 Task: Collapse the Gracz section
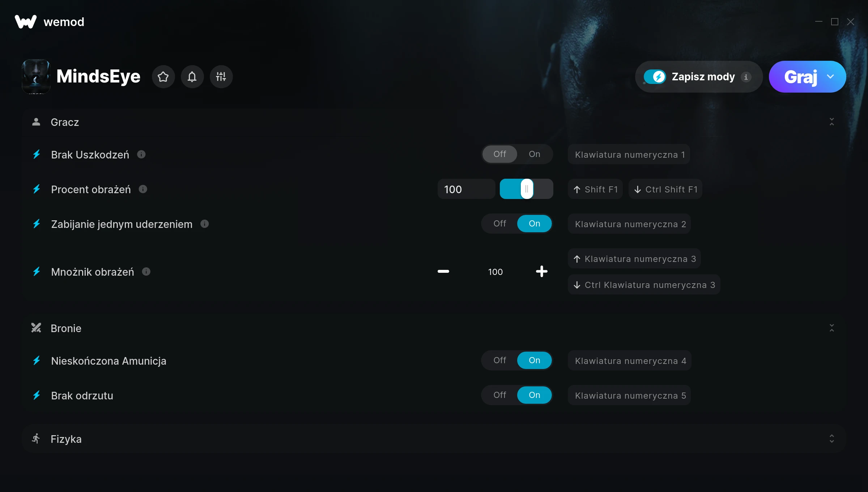tap(831, 122)
